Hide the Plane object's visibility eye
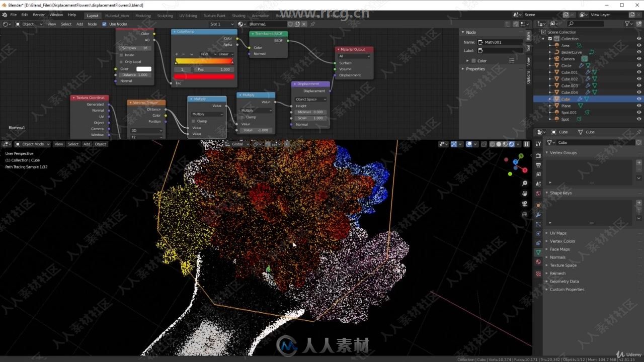The width and height of the screenshot is (644, 362). [x=639, y=106]
